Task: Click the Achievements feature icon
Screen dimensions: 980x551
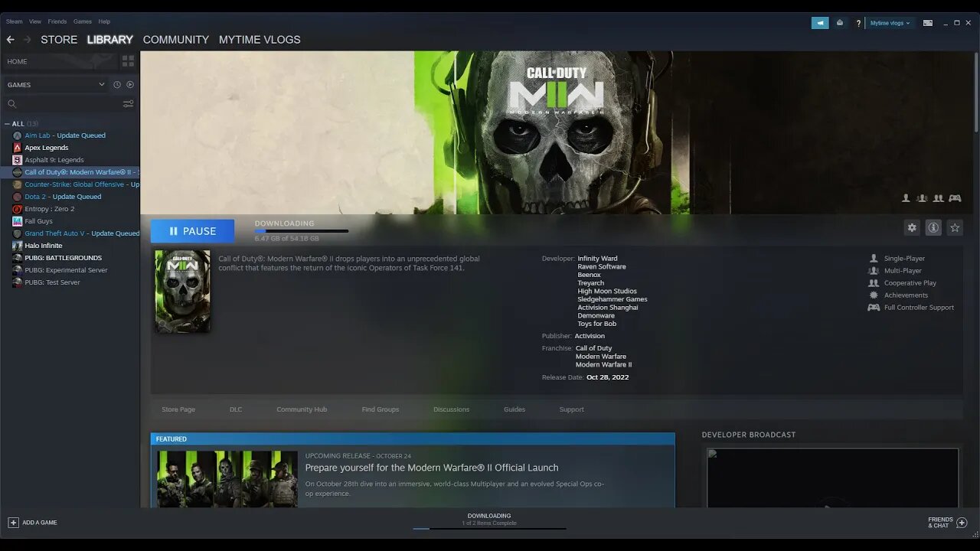Action: [874, 295]
